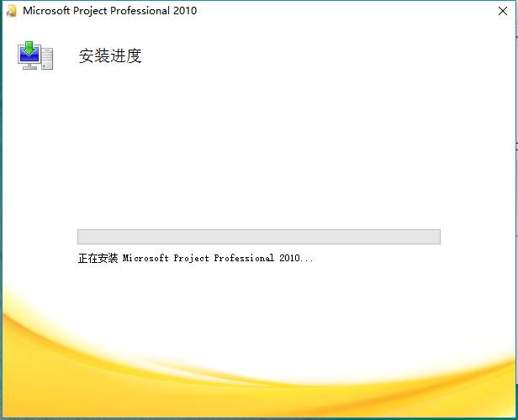This screenshot has width=518, height=420.
Task: Click the word 'Microsoft' in the title bar
Action: pos(45,11)
